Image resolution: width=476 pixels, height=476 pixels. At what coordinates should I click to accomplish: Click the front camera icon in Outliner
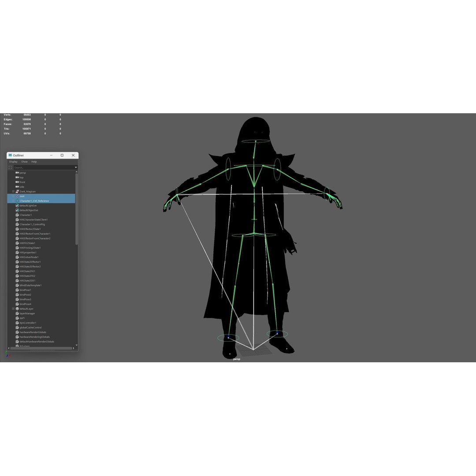[17, 182]
